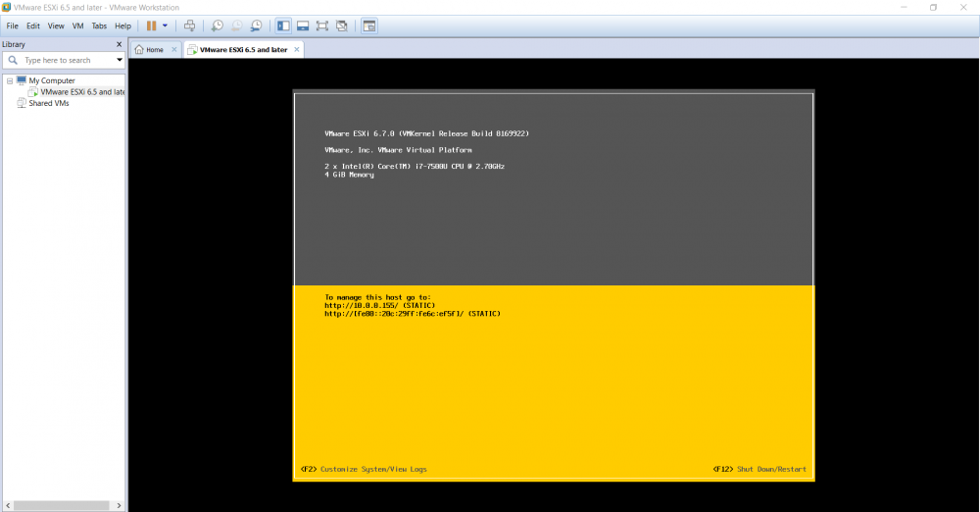Close the Home tab
Screen dimensions: 980x512
pyautogui.click(x=174, y=49)
